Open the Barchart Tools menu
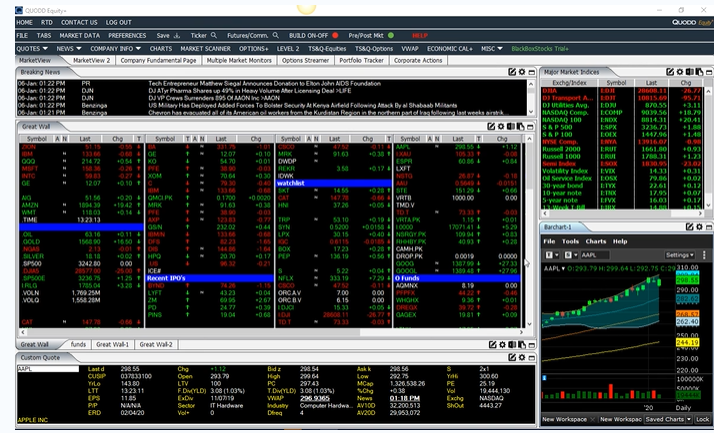This screenshot has height=433, width=714. tap(570, 241)
